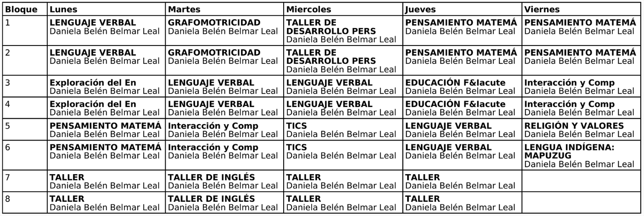Click Exploración del En in block 3
Image resolution: width=644 pixels, height=216 pixels.
point(106,86)
